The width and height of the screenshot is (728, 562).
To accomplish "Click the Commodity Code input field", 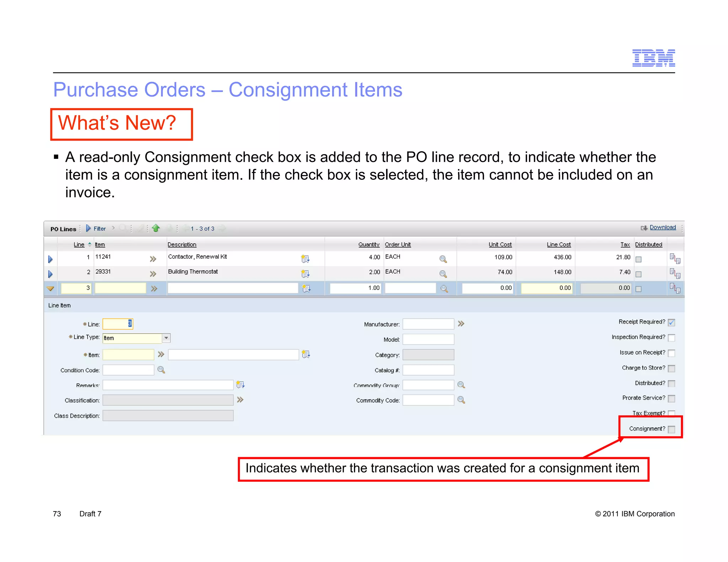I will pos(428,400).
